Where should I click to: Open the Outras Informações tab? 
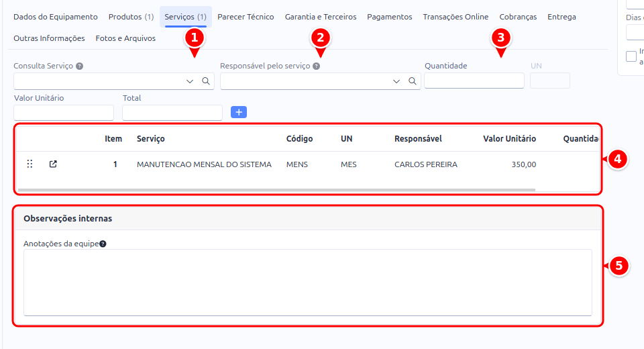point(49,38)
